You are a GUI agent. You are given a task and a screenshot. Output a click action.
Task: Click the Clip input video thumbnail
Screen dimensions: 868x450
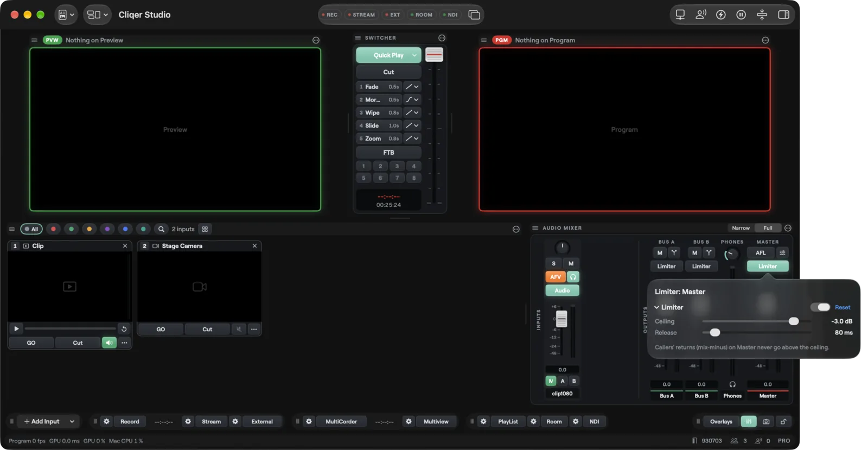pos(69,287)
